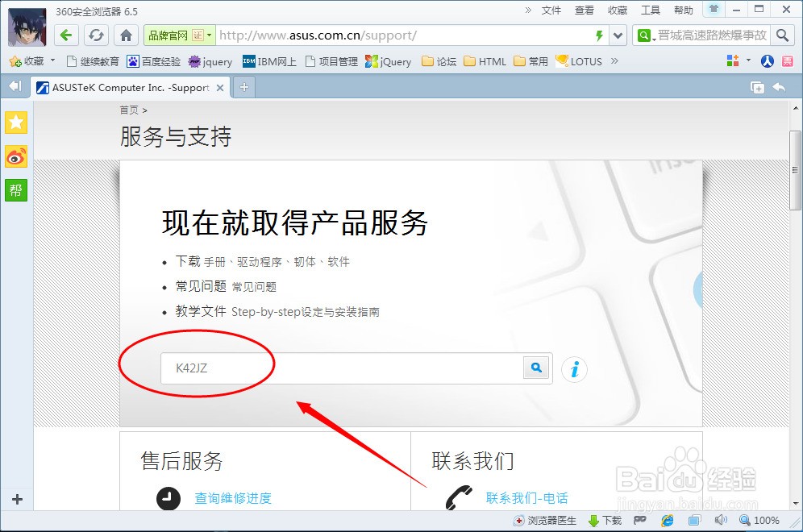This screenshot has width=803, height=532.
Task: Click the sidebar plus add button
Action: [x=17, y=499]
